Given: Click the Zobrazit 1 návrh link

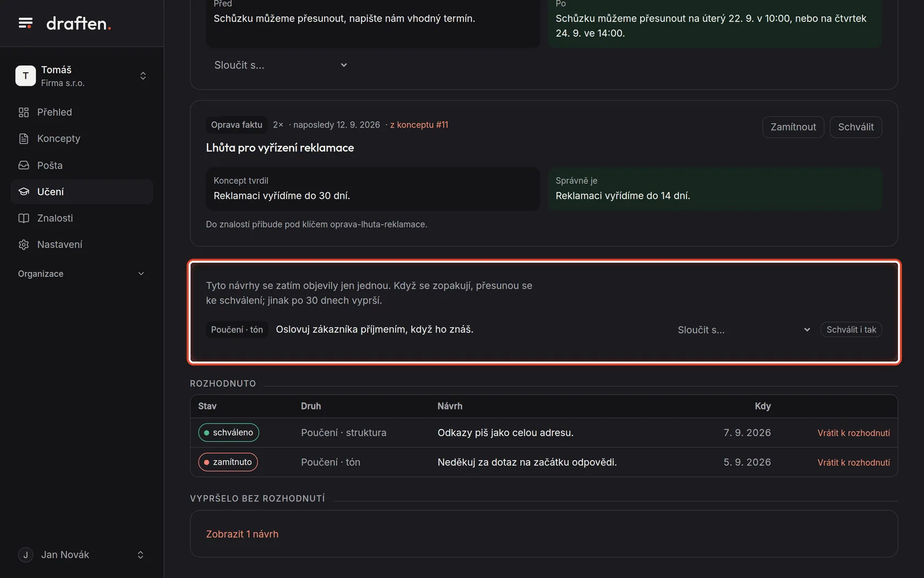Looking at the screenshot, I should [x=242, y=534].
